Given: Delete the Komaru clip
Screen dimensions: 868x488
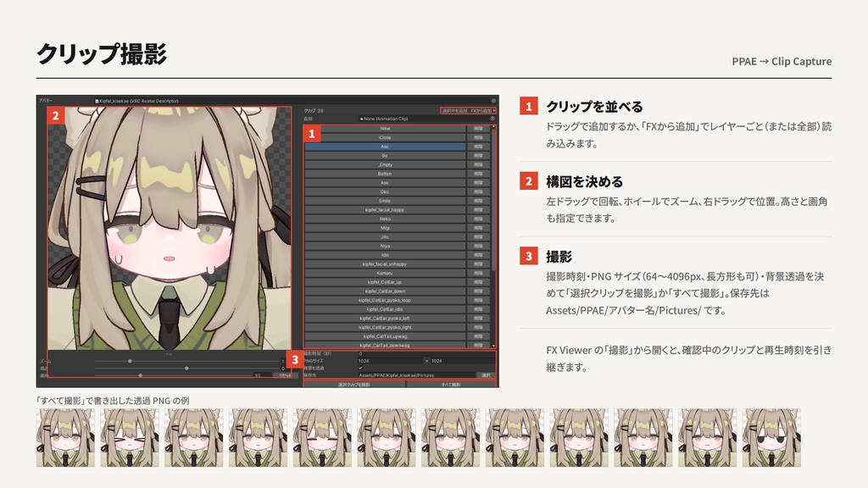Looking at the screenshot, I should coord(478,273).
